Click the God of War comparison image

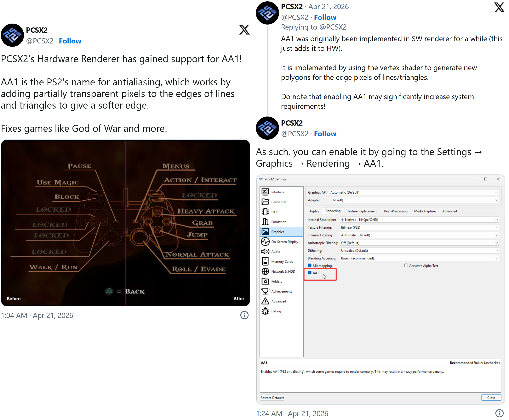point(125,223)
